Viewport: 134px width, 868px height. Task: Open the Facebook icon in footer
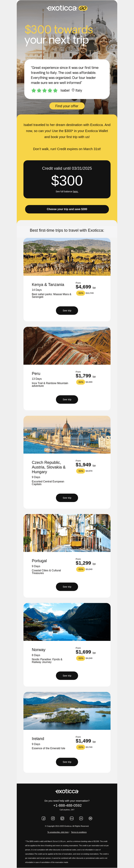click(43, 818)
